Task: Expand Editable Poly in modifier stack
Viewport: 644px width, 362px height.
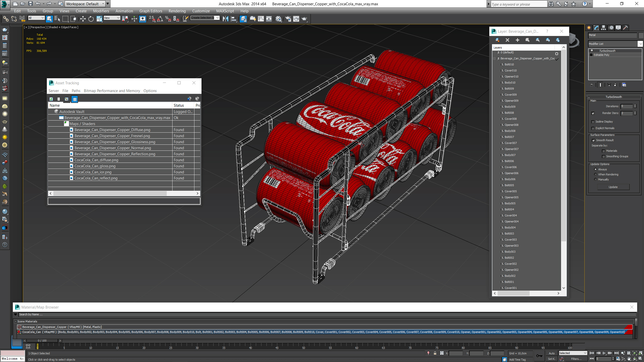Action: coord(591,55)
